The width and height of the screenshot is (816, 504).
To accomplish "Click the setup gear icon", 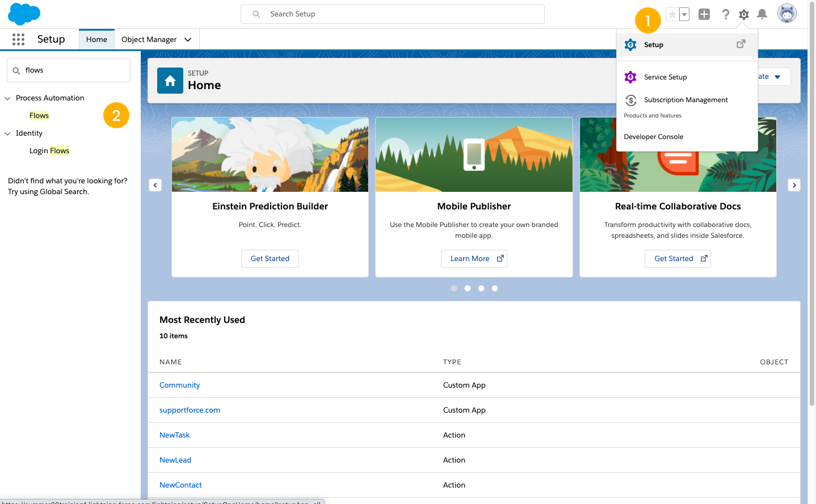I will 744,14.
